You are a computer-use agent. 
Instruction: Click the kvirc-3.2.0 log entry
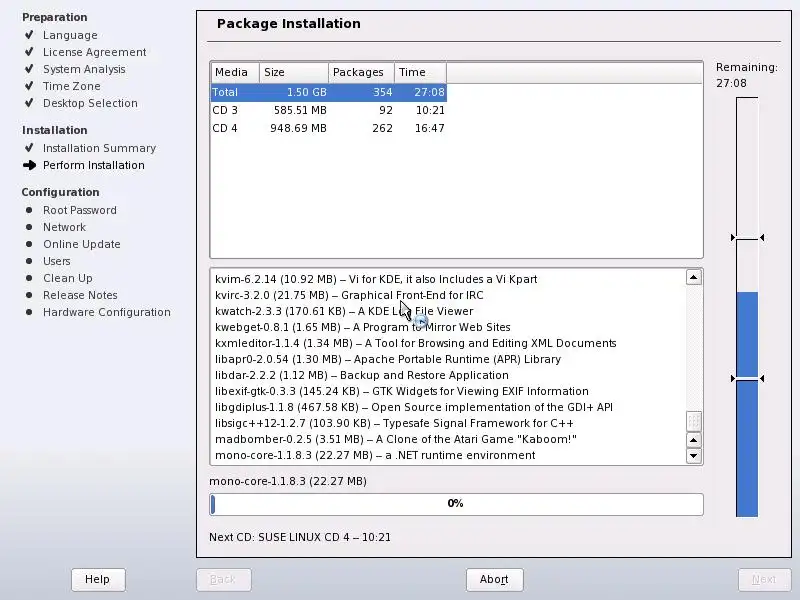click(x=349, y=295)
